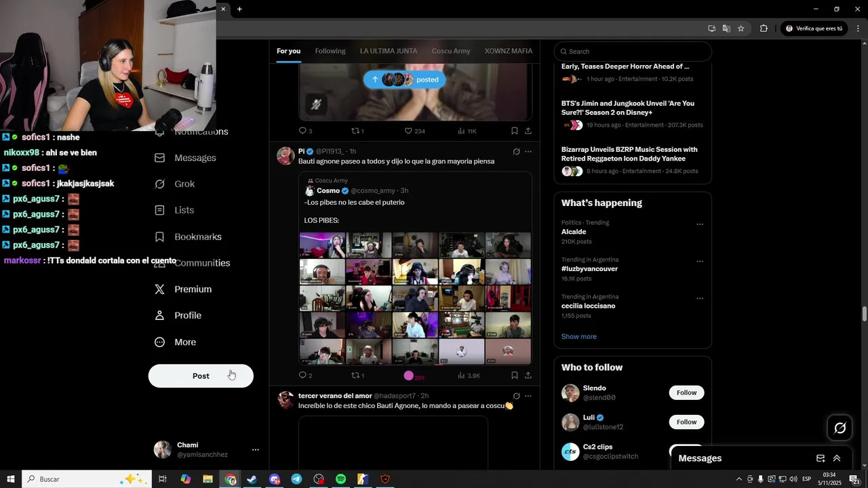Bookmark the video post with 11K views
Viewport: 868px width, 488px height.
pyautogui.click(x=514, y=131)
